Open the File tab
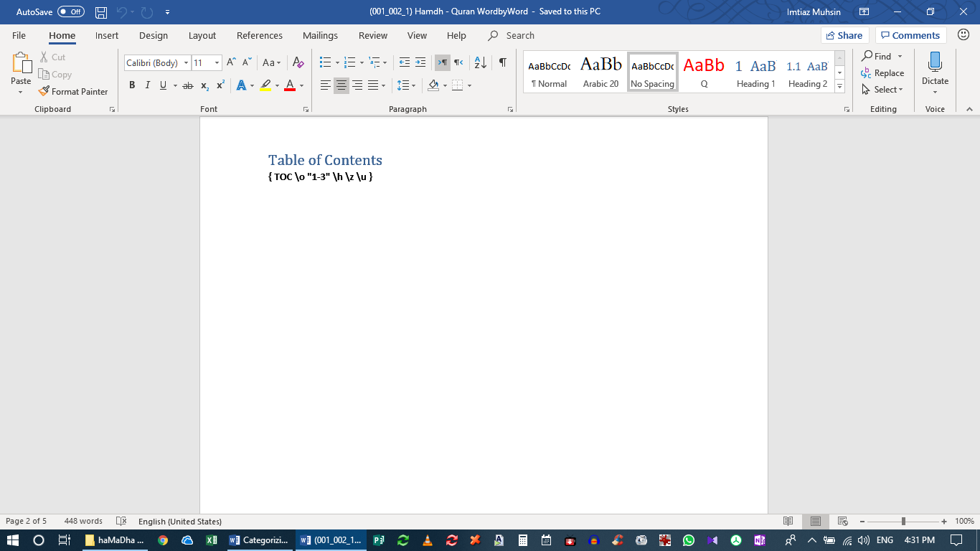980x551 pixels. click(x=19, y=35)
